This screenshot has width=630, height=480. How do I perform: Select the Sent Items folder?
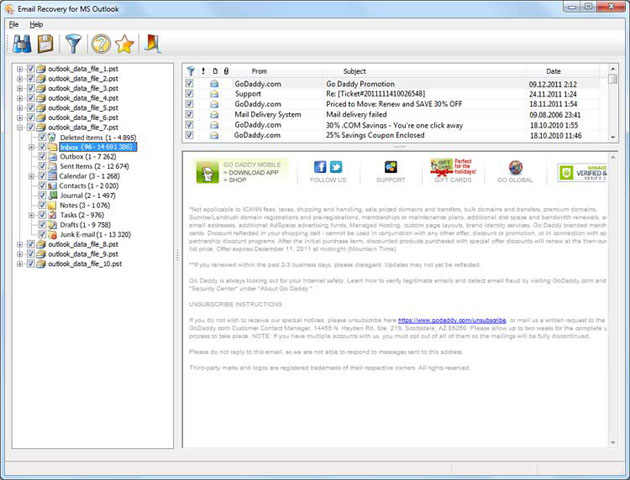[x=94, y=166]
